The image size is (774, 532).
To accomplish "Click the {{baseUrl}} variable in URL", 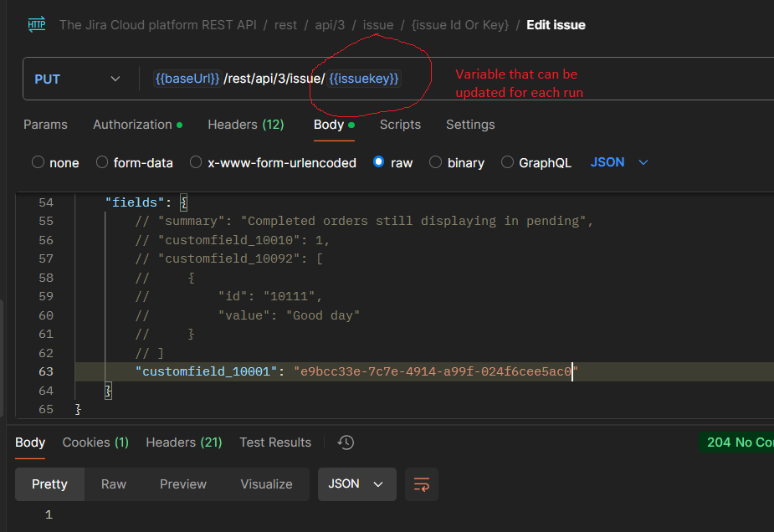I will pyautogui.click(x=187, y=79).
